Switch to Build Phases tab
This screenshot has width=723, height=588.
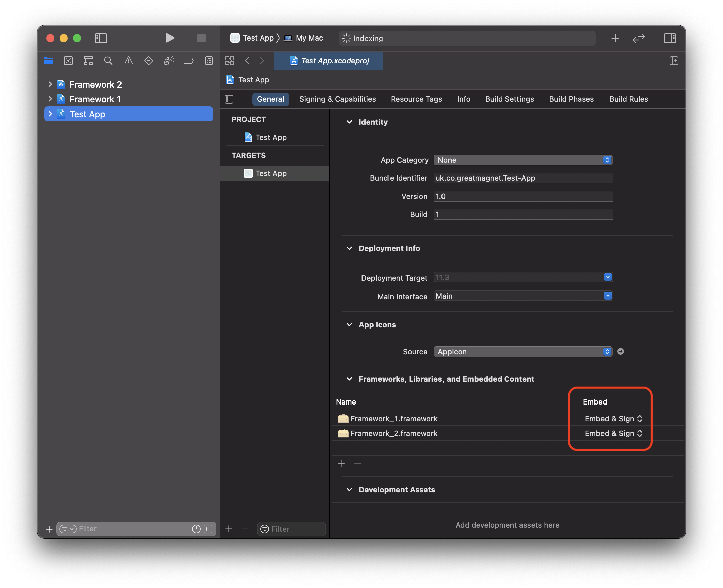tap(571, 99)
